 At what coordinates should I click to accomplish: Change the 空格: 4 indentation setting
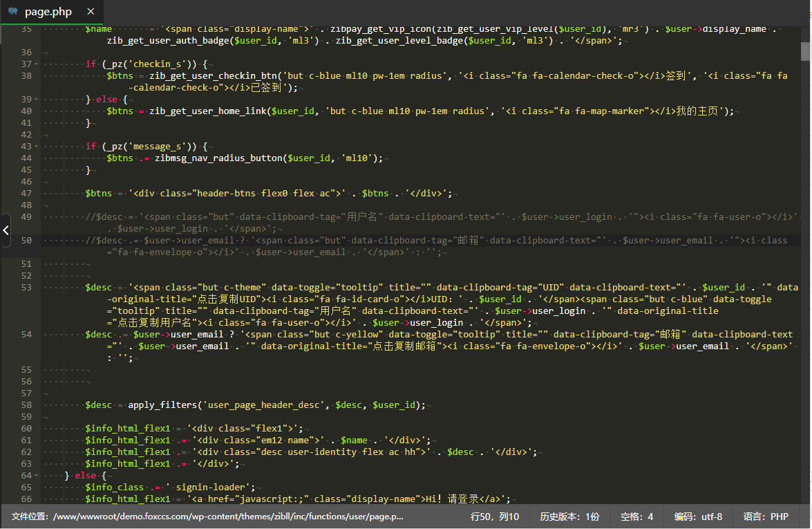(x=636, y=517)
